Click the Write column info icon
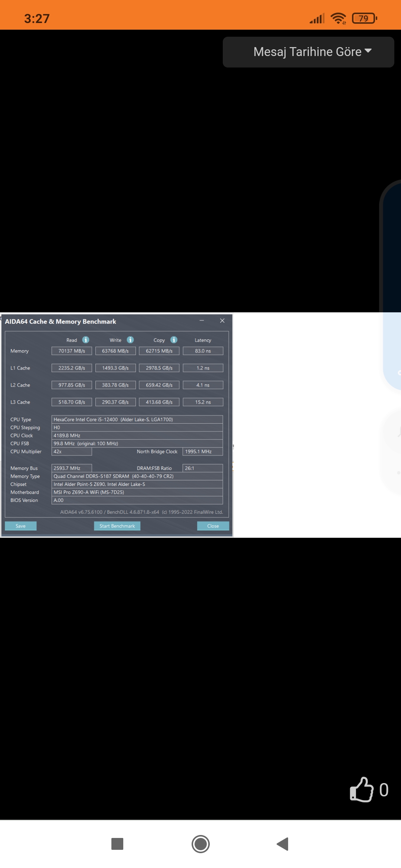Image resolution: width=401 pixels, height=868 pixels. tap(130, 340)
